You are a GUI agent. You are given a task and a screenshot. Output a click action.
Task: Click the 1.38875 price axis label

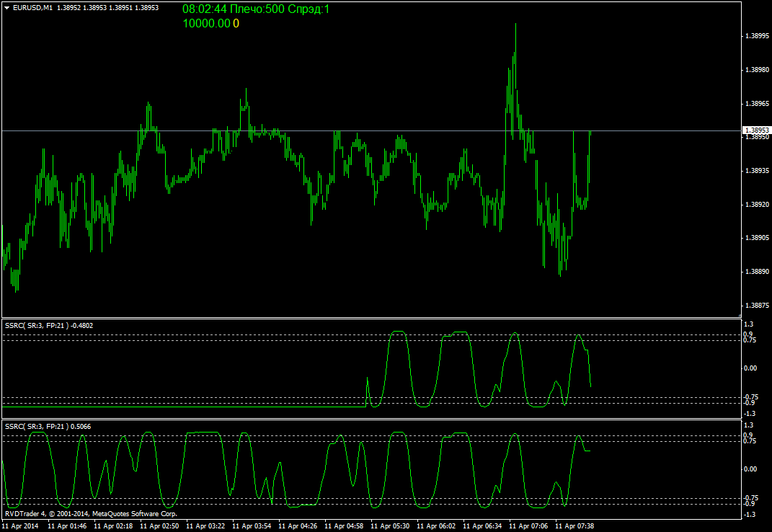point(757,306)
